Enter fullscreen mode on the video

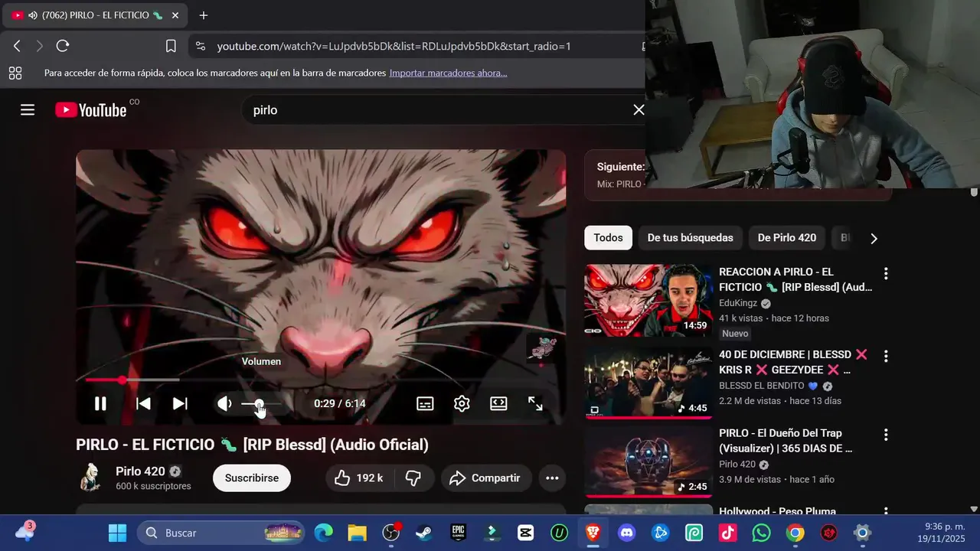coord(535,403)
